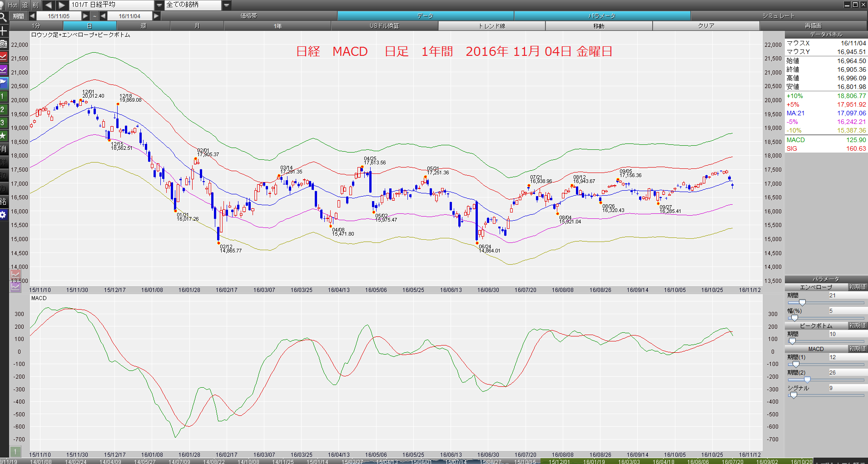
Task: Click the 幅(%) value field 5
Action: [848, 311]
